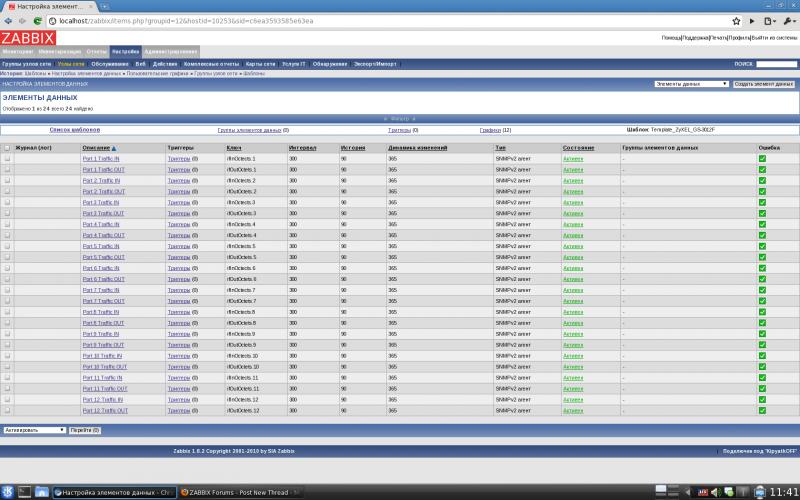Open the KDE application launcher
The width and height of the screenshot is (800, 500).
click(8, 492)
